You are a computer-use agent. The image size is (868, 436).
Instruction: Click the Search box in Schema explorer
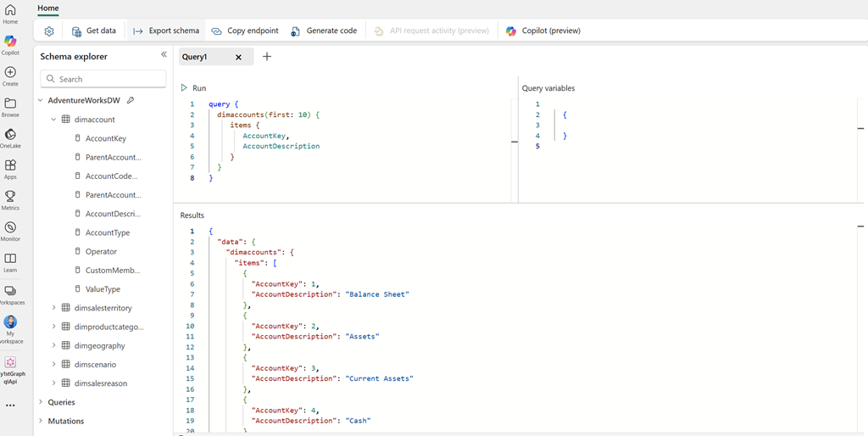click(x=103, y=79)
